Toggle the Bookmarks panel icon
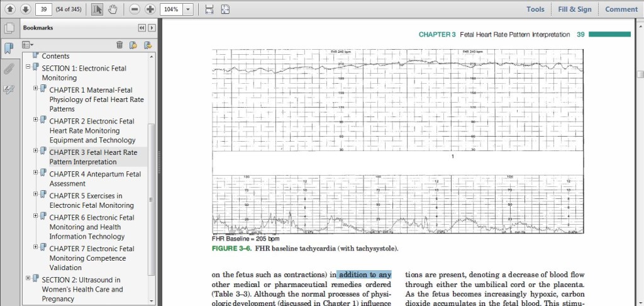 coord(9,48)
